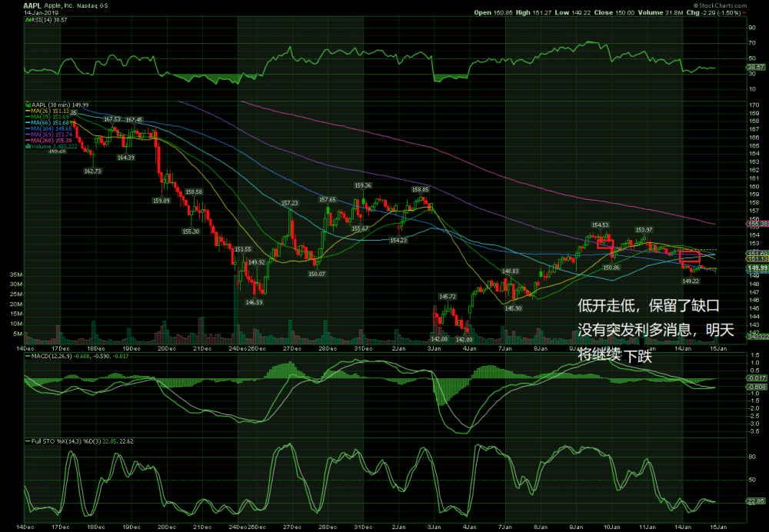769x532 pixels.
Task: Click the 155.30 price label
Action: pyautogui.click(x=191, y=231)
